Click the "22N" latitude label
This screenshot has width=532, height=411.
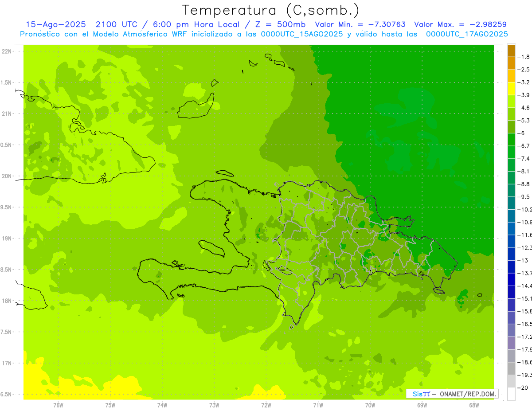[7, 51]
